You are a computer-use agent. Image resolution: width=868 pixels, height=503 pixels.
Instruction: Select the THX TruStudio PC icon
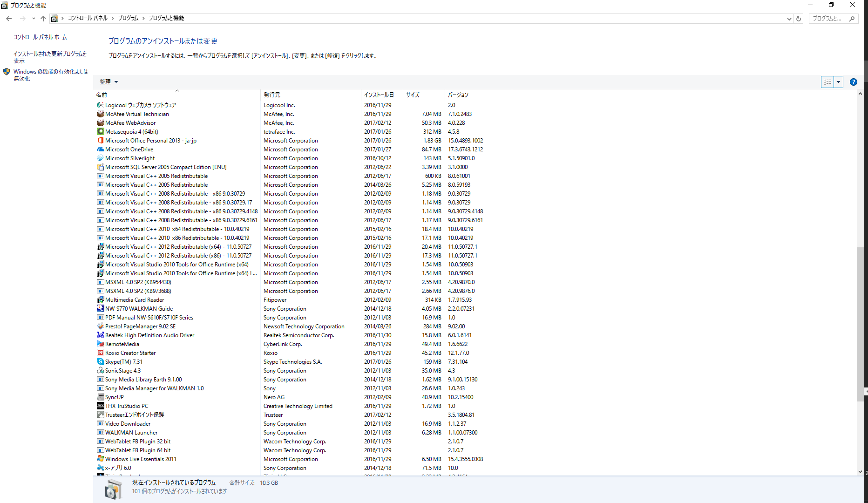coord(100,406)
